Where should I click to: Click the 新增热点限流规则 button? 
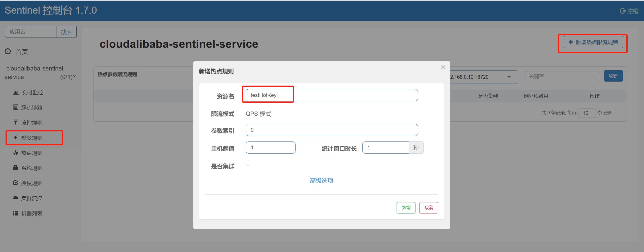(593, 42)
